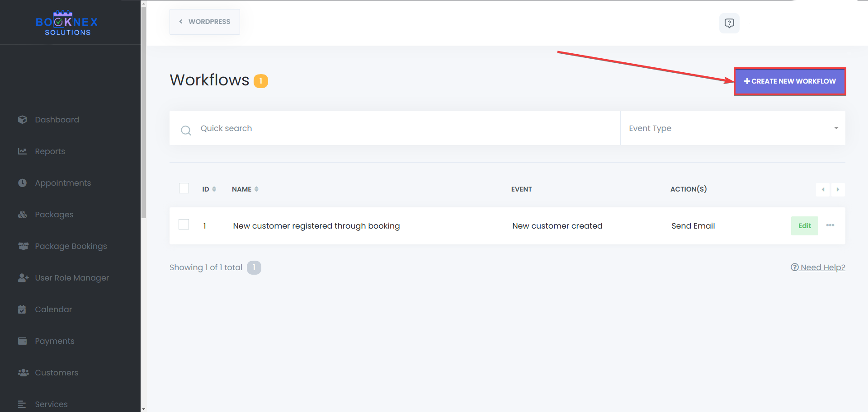Click inside the Quick search field
The height and width of the screenshot is (412, 868).
pyautogui.click(x=316, y=128)
